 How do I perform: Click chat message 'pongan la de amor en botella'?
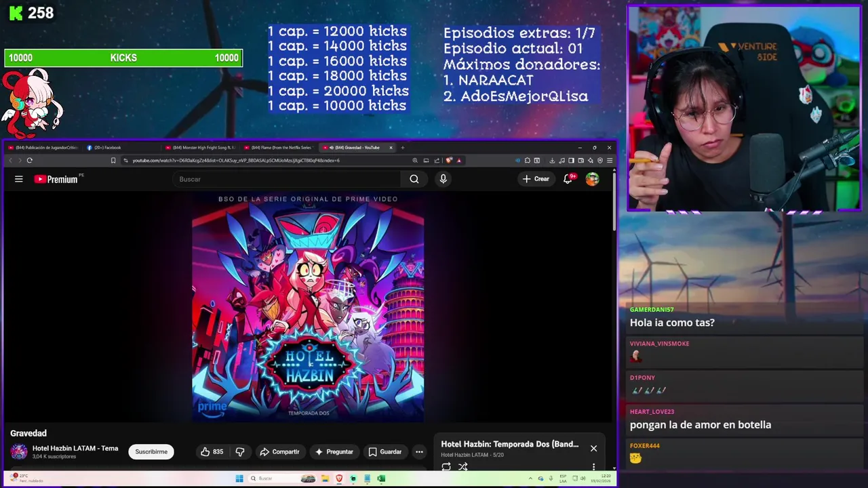pos(701,425)
